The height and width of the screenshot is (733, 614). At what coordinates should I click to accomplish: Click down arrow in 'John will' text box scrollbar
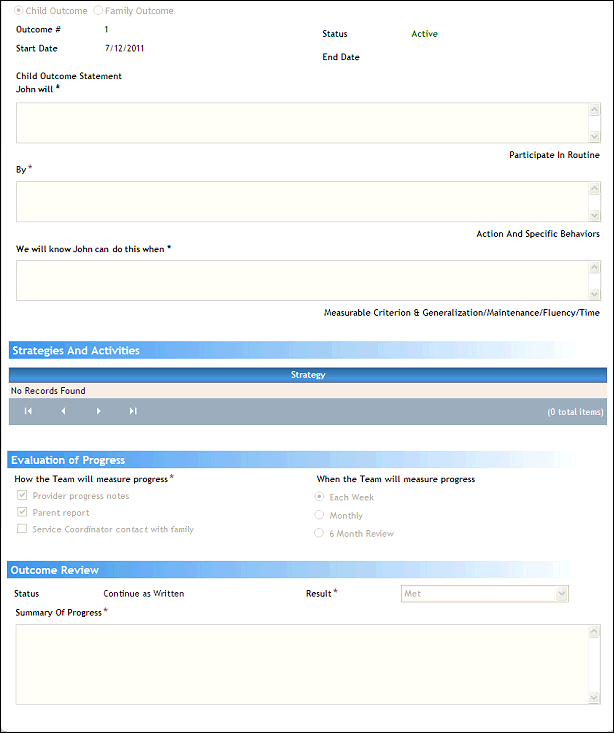tap(594, 136)
